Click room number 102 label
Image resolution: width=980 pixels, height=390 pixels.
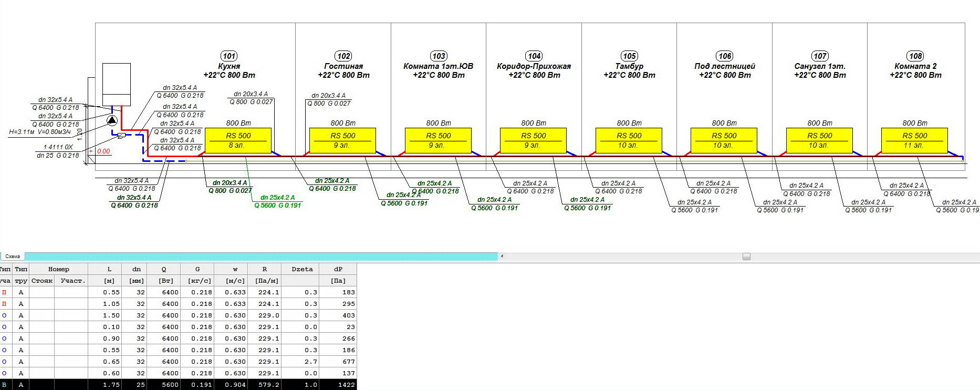[x=343, y=56]
